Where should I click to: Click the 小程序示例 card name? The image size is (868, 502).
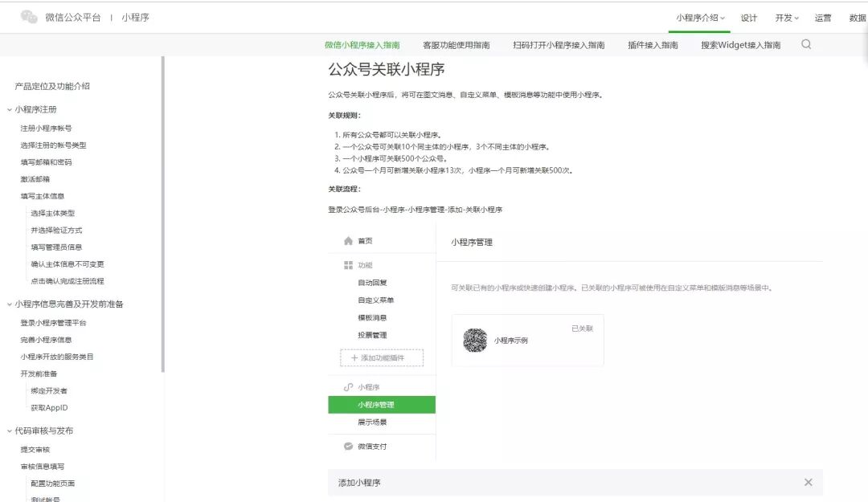[x=511, y=341]
